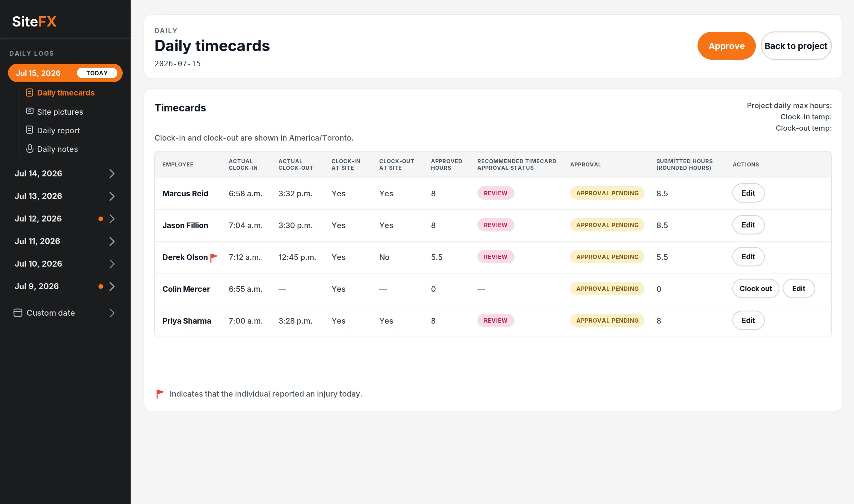Click Back to project button
The height and width of the screenshot is (504, 854).
796,46
